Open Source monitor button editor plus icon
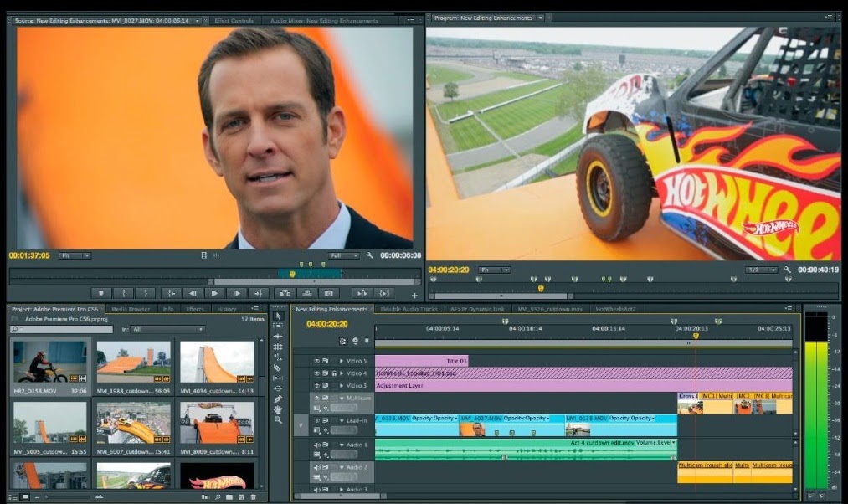The height and width of the screenshot is (504, 848). coord(415,296)
